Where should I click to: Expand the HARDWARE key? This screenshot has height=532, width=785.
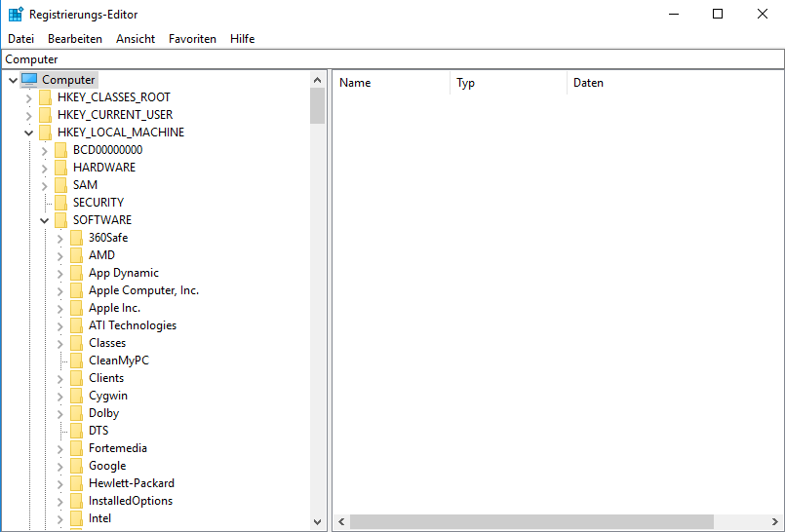click(44, 168)
